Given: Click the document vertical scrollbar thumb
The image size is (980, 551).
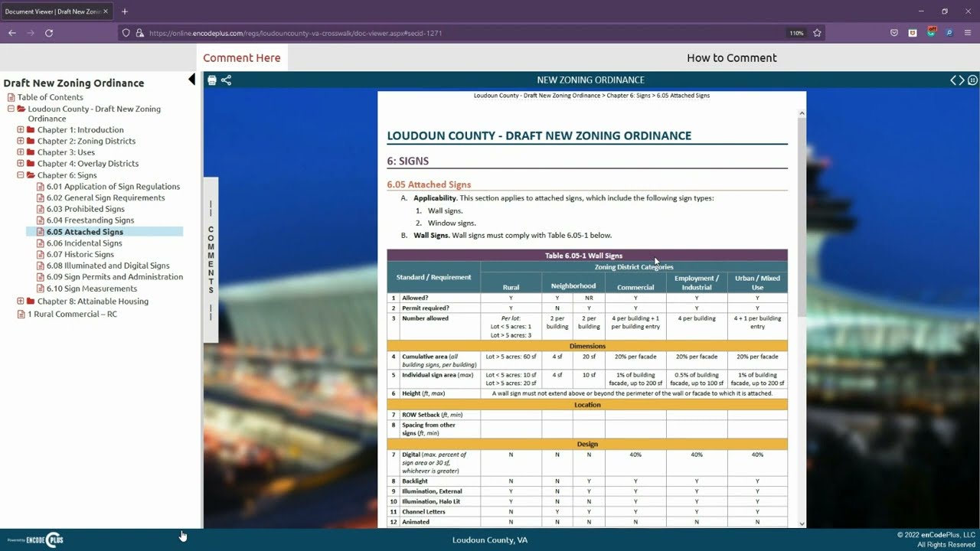Looking at the screenshot, I should (x=802, y=218).
